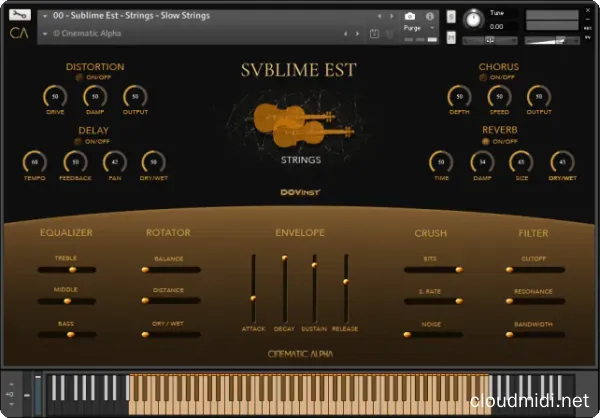Toggle Chorus ON/OFF switch
The image size is (600, 418).
click(x=483, y=77)
